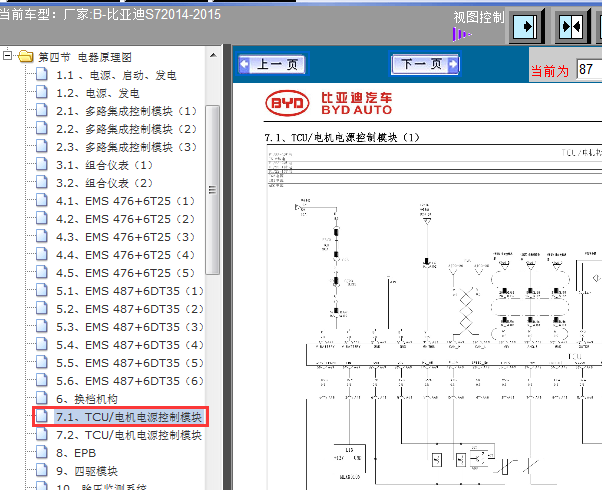602x490 pixels.
Task: Click the view control collapse-arrows icon
Action: [x=572, y=27]
